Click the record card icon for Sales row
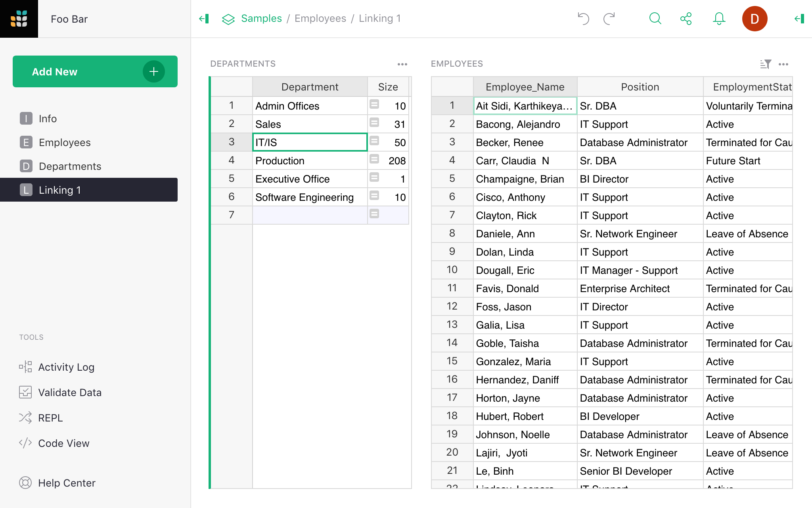Image resolution: width=812 pixels, height=508 pixels. click(374, 123)
